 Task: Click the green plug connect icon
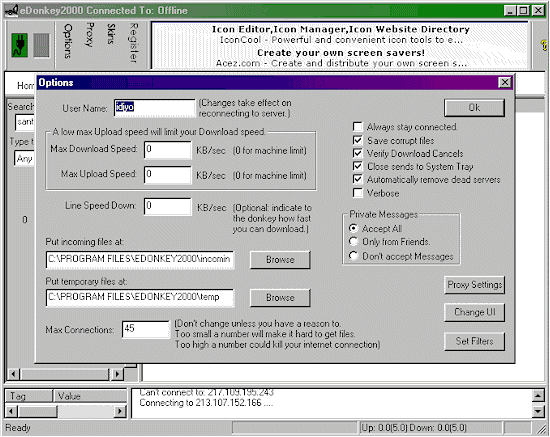(20, 45)
